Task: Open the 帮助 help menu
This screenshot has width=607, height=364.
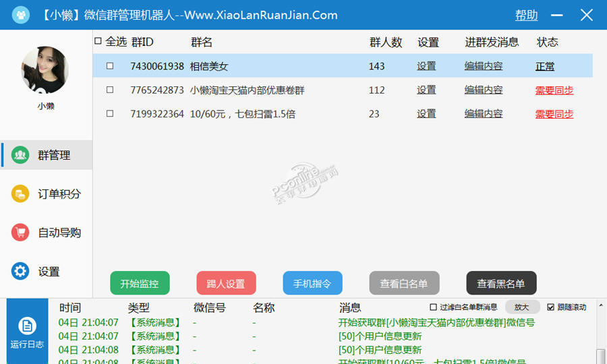Action: point(526,15)
